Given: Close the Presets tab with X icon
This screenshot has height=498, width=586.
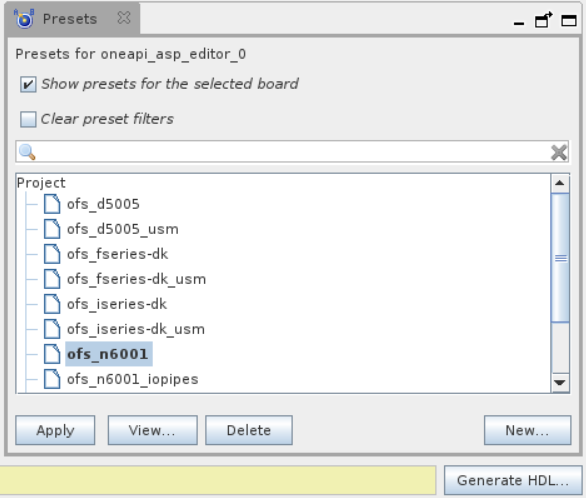Looking at the screenshot, I should tap(124, 18).
